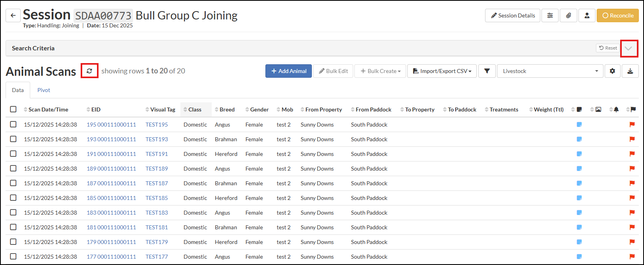This screenshot has height=265, width=644.
Task: Open the filter funnel icon
Action: click(x=487, y=71)
